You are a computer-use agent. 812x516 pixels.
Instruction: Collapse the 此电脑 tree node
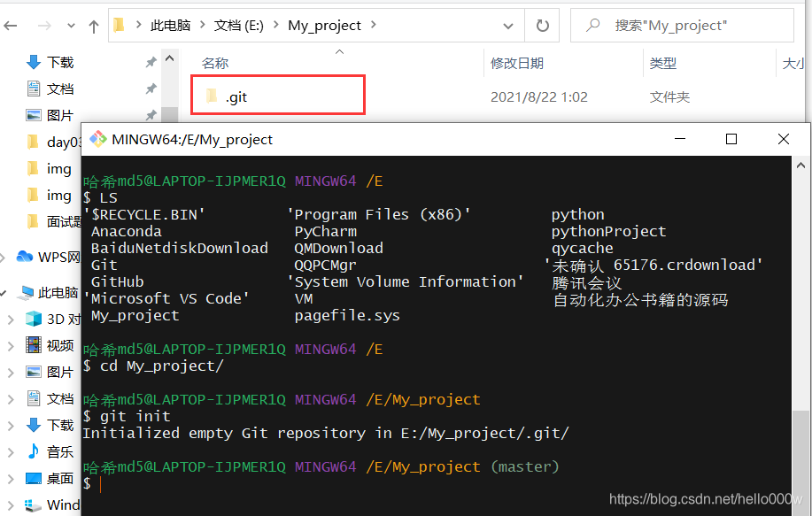click(x=4, y=293)
